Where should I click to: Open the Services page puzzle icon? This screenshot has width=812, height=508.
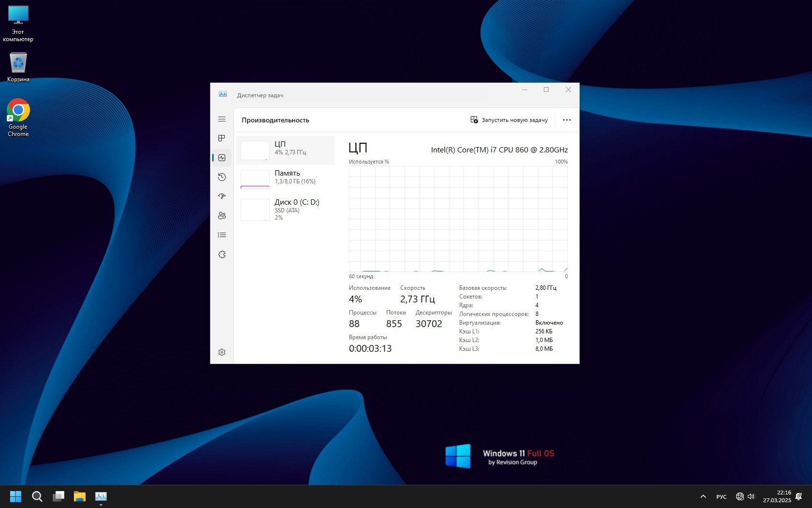coord(222,254)
